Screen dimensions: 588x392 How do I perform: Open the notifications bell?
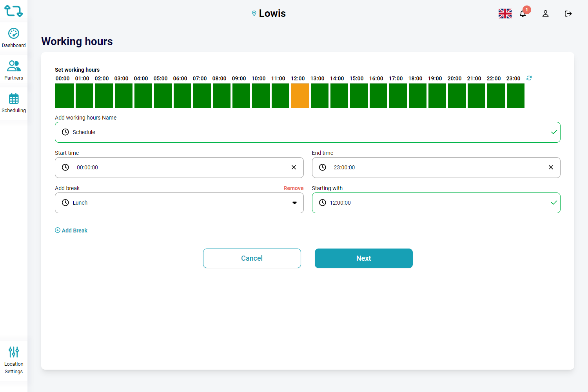click(x=523, y=14)
